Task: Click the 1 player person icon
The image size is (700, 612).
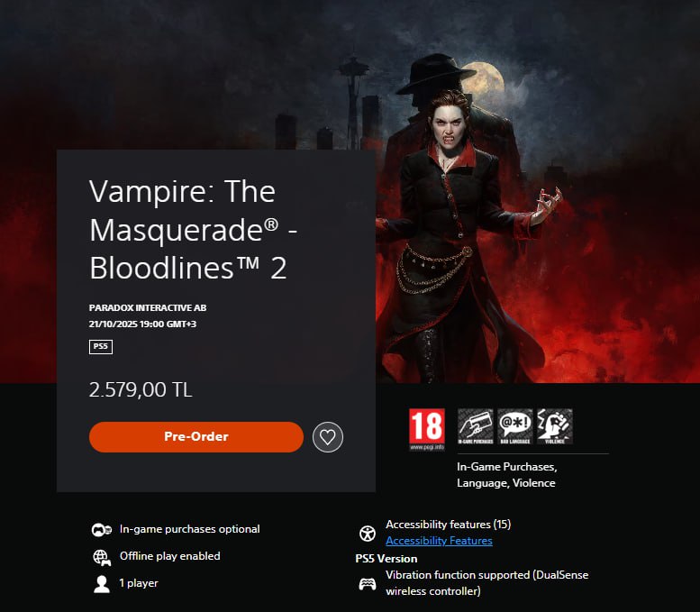Action: [x=102, y=584]
